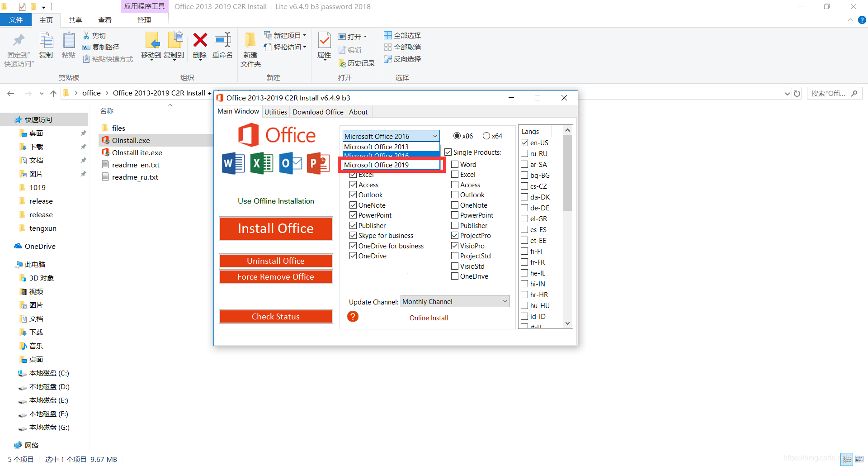Open the About tab
The width and height of the screenshot is (868, 466).
[358, 112]
